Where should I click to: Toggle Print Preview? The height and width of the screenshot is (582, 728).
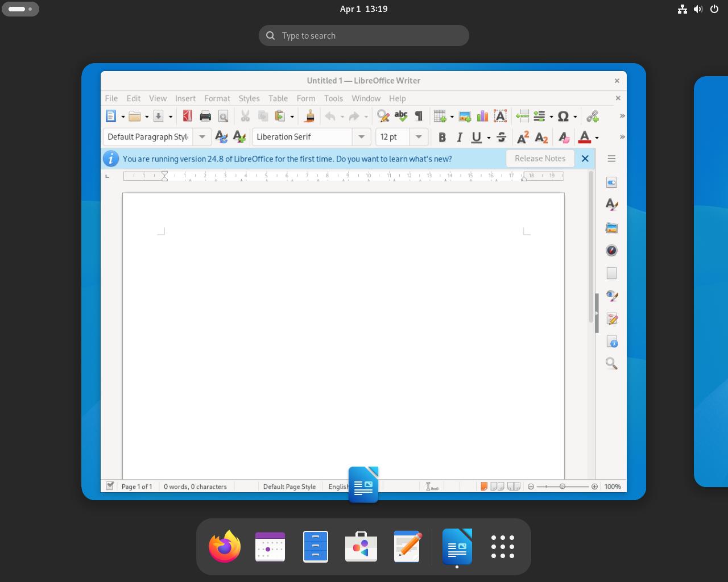point(224,116)
